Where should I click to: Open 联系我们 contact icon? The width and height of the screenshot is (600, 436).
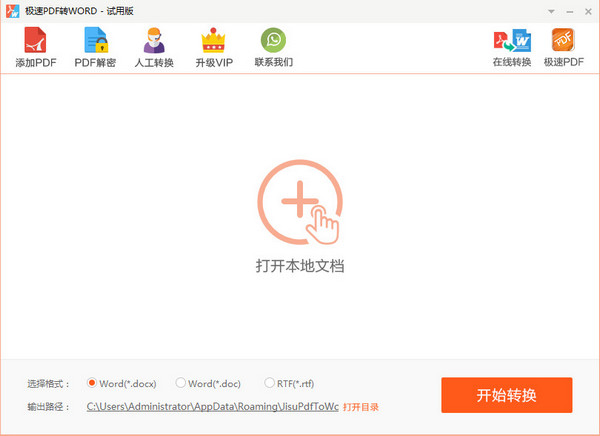pyautogui.click(x=273, y=40)
